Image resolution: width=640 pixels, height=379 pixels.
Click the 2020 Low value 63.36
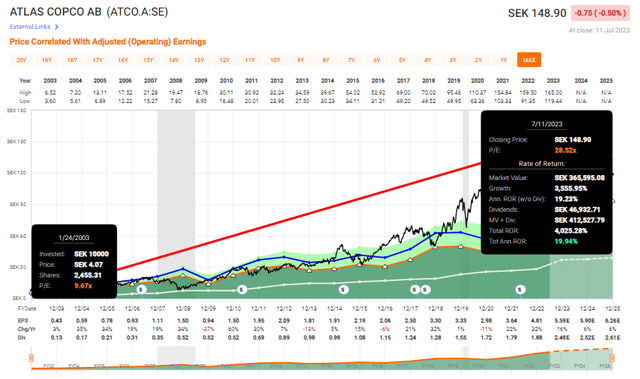pos(477,101)
